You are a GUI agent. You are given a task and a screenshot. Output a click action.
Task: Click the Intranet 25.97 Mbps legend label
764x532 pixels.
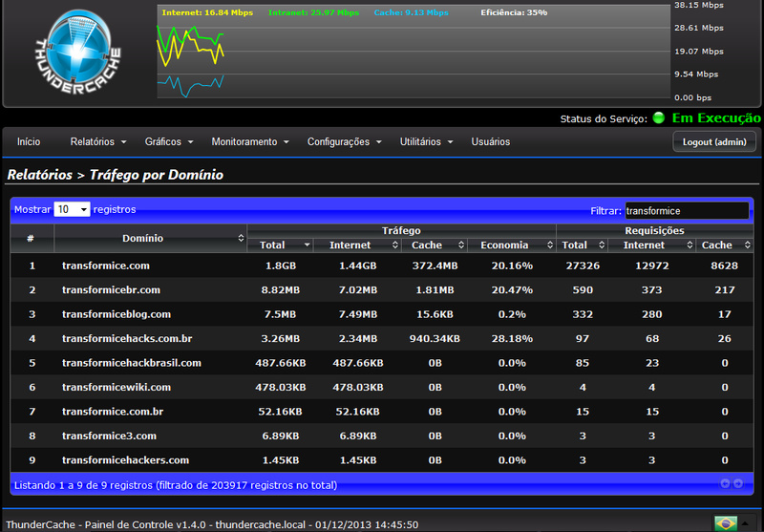pyautogui.click(x=313, y=13)
